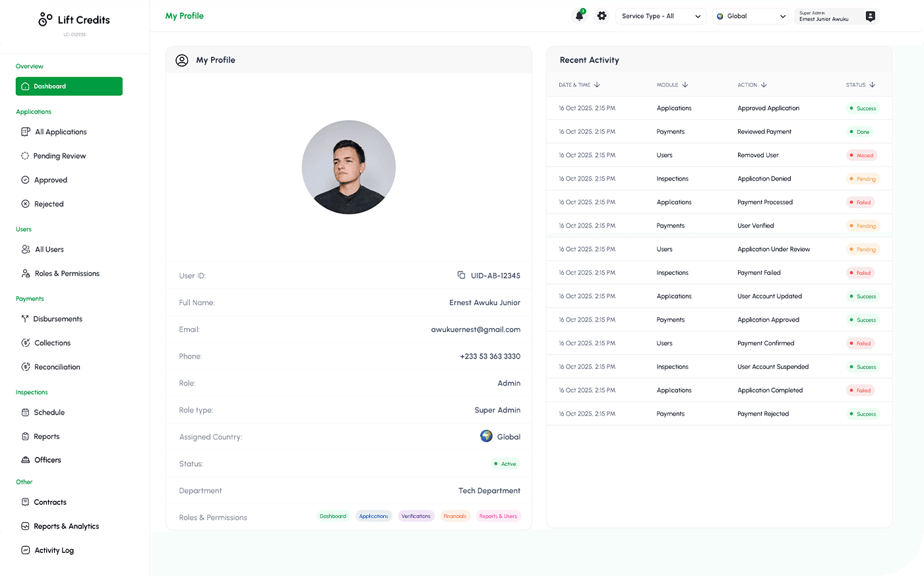This screenshot has width=924, height=576.
Task: Click the Applications permission tag
Action: tap(374, 516)
